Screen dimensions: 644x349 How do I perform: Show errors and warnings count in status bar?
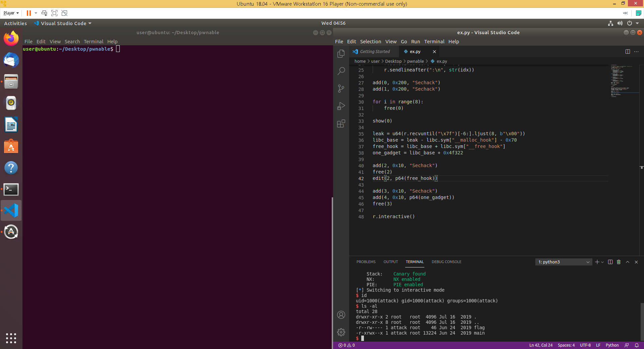pyautogui.click(x=346, y=345)
